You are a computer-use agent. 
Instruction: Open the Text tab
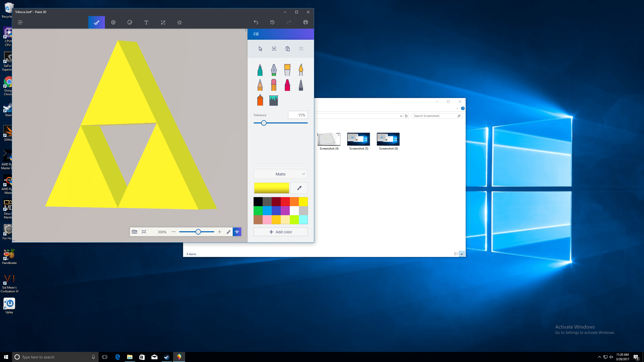point(146,22)
